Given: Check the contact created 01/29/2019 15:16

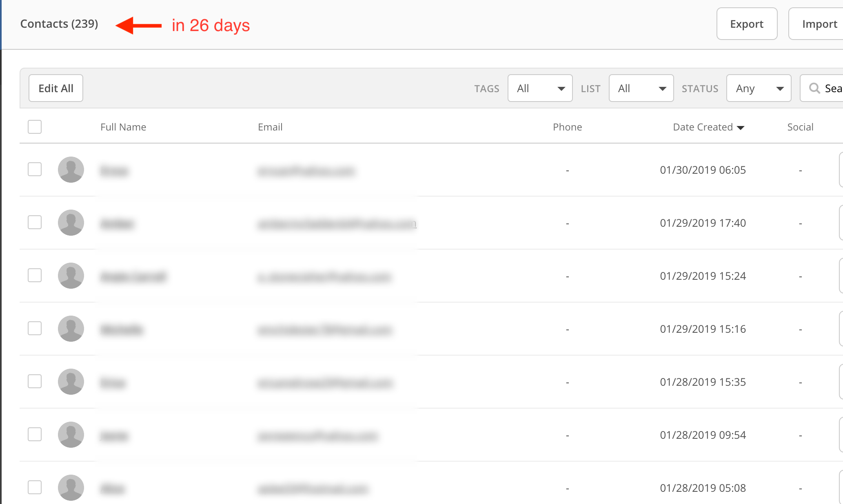Looking at the screenshot, I should [x=35, y=328].
